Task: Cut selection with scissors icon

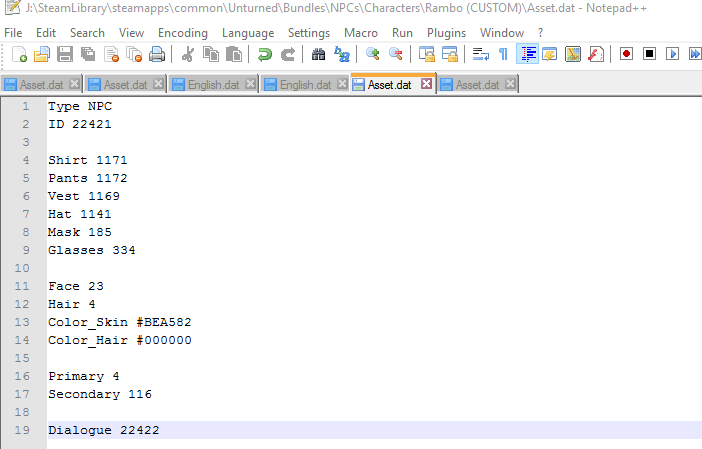Action: pyautogui.click(x=188, y=54)
